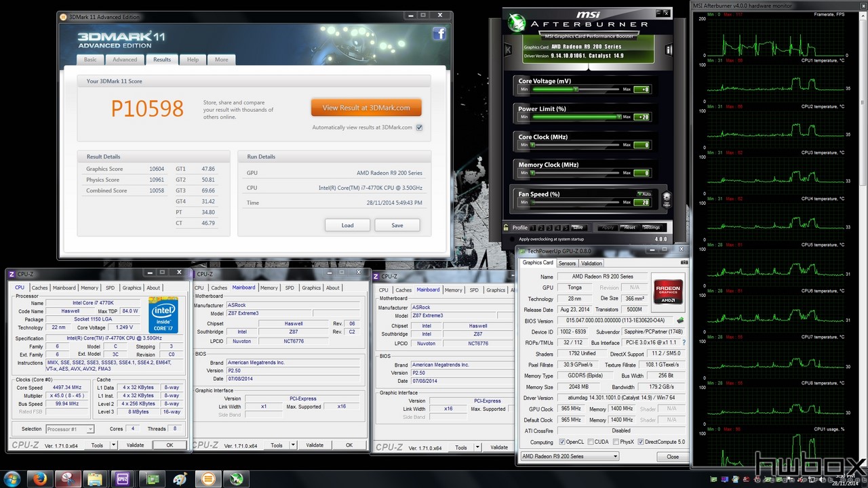Viewport: 868px width, 488px height.
Task: Switch to the Sensors tab in GPU-Z
Action: click(x=568, y=263)
